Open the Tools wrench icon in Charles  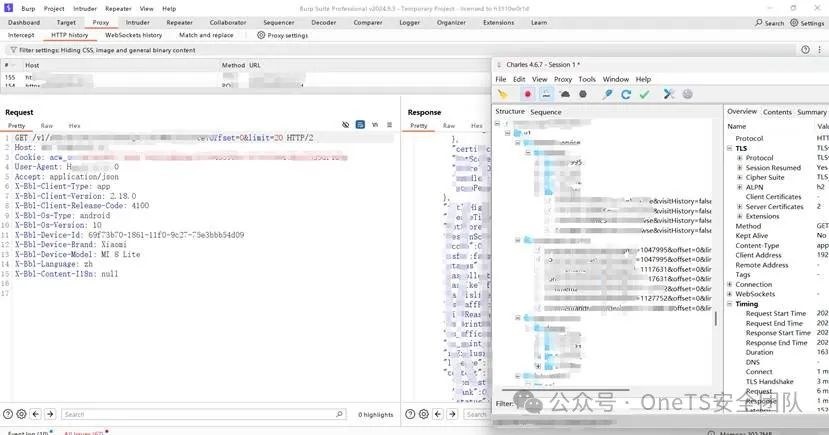pos(669,95)
